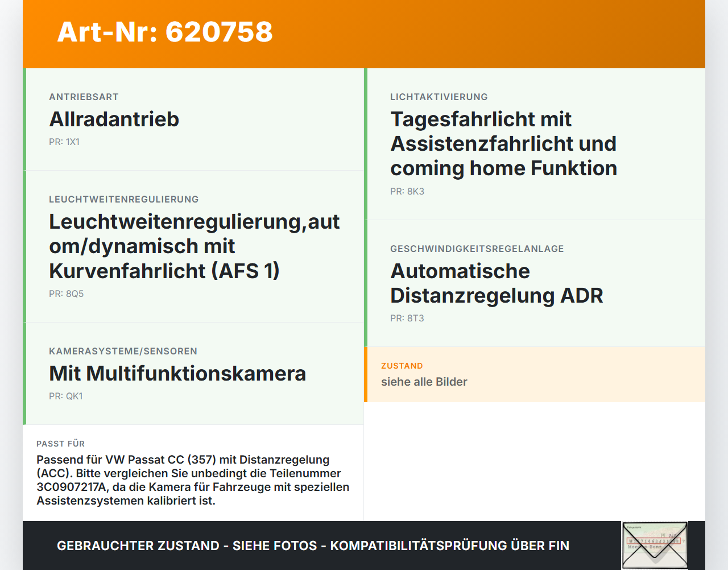Click the Mit Multifunktionskamera value
This screenshot has width=728, height=570.
(x=177, y=373)
